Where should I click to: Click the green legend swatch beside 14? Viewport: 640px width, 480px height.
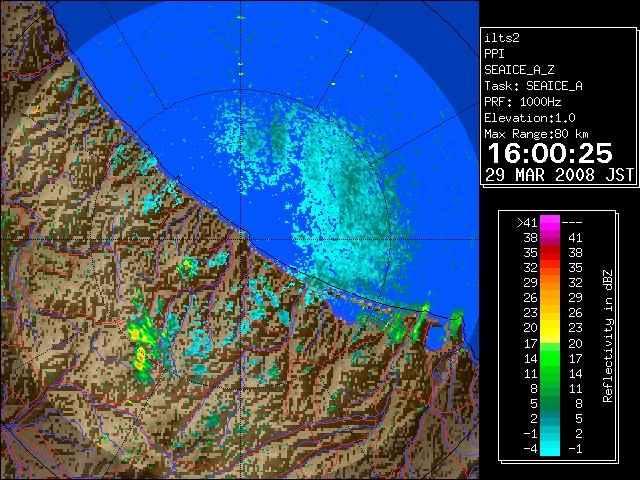click(550, 358)
